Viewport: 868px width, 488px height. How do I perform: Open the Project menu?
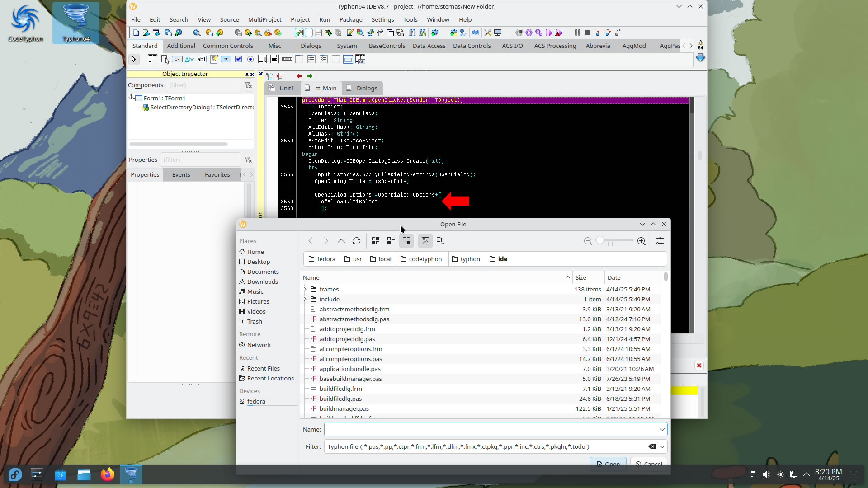pos(300,19)
